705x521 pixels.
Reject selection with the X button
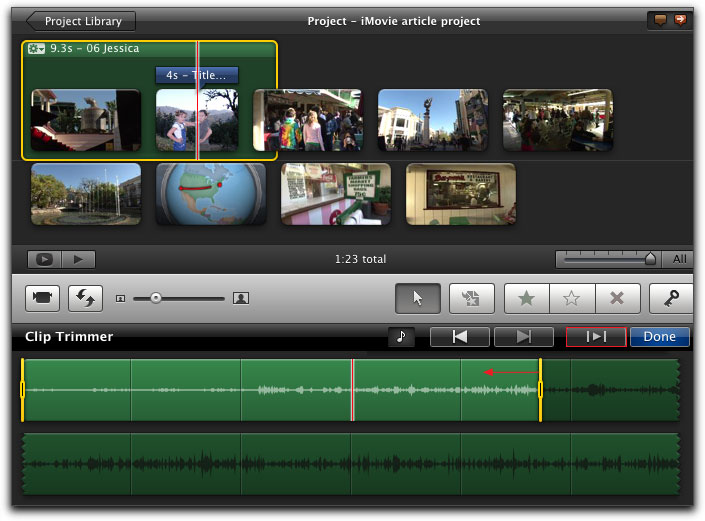[x=617, y=298]
